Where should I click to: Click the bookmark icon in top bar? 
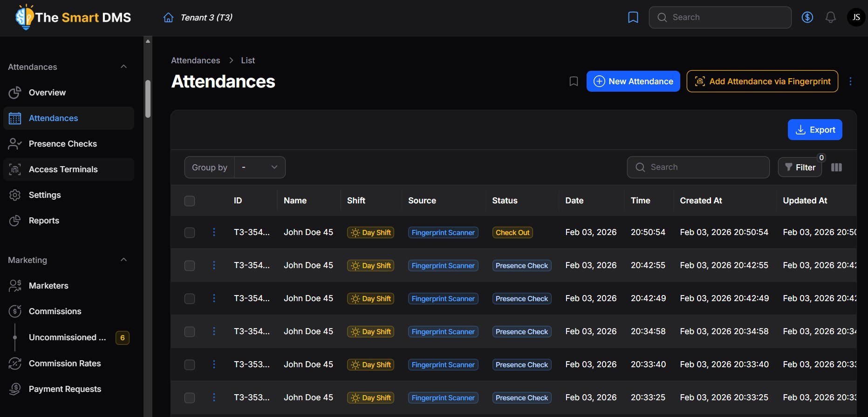point(633,18)
